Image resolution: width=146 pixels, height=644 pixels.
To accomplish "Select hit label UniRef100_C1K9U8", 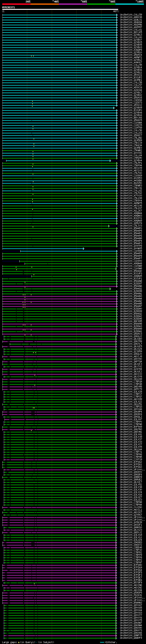I will pos(131,251).
